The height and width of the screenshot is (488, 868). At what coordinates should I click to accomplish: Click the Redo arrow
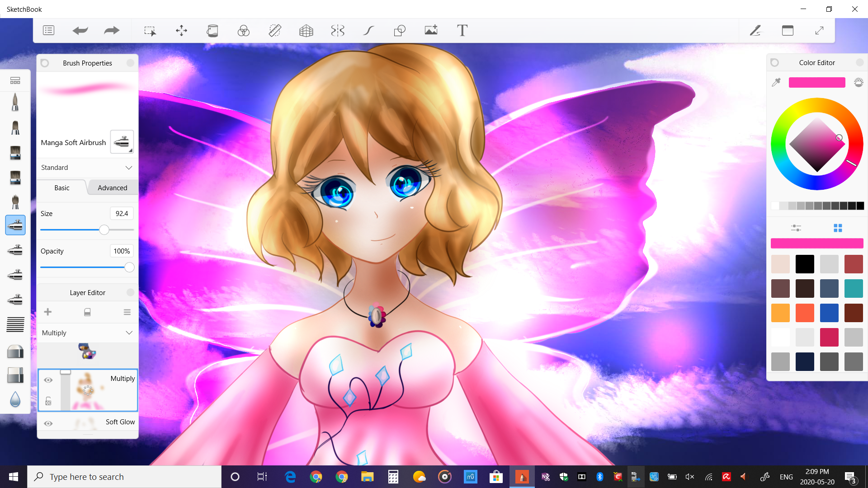pyautogui.click(x=112, y=30)
